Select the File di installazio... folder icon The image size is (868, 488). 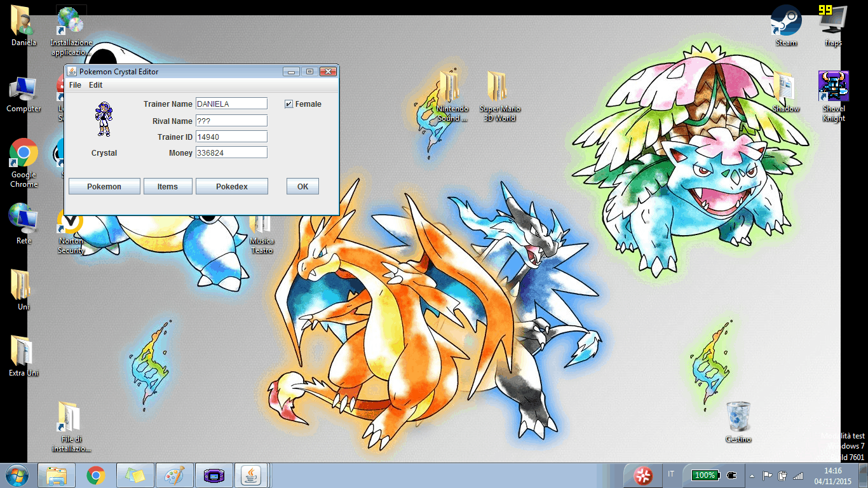tap(71, 426)
